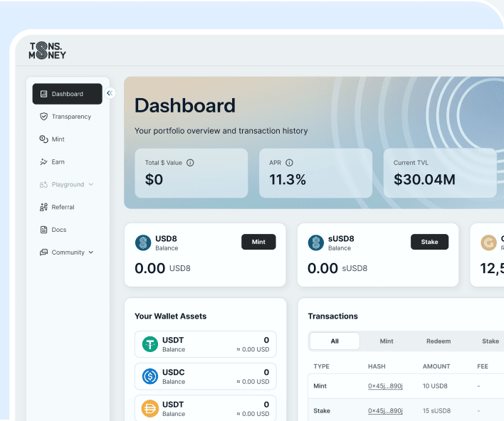Click the Tons Money logo
The image size is (504, 421).
48,50
